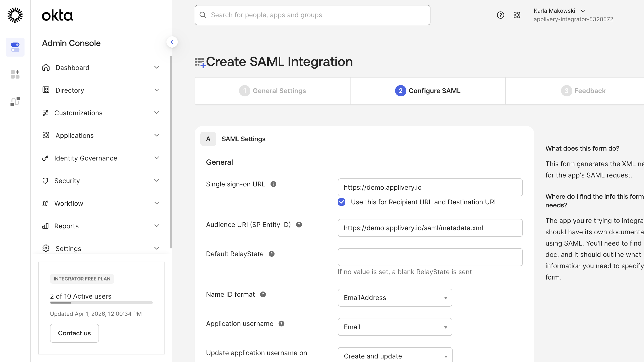644x362 pixels.
Task: Open the Name ID format dropdown
Action: [x=395, y=298]
